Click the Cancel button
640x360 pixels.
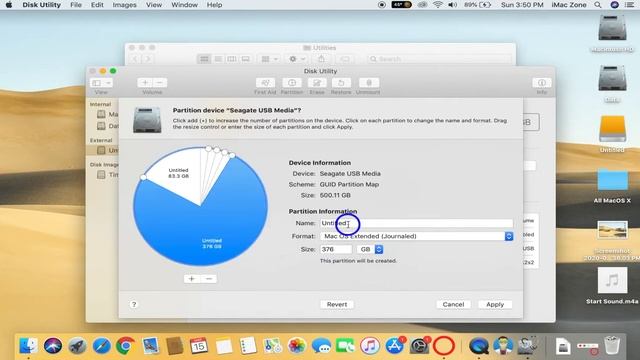pos(453,304)
